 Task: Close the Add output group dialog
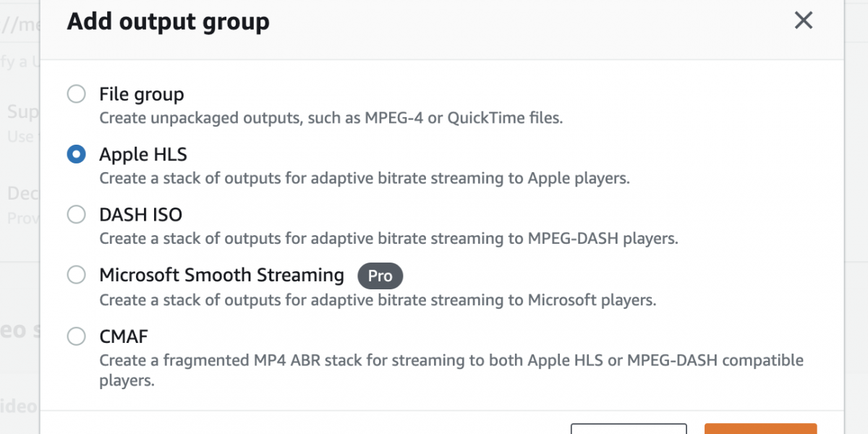804,21
